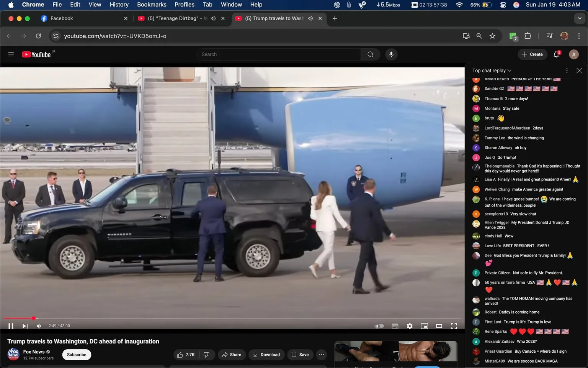The width and height of the screenshot is (588, 368).
Task: Subscribe to Fox News channel
Action: click(77, 355)
